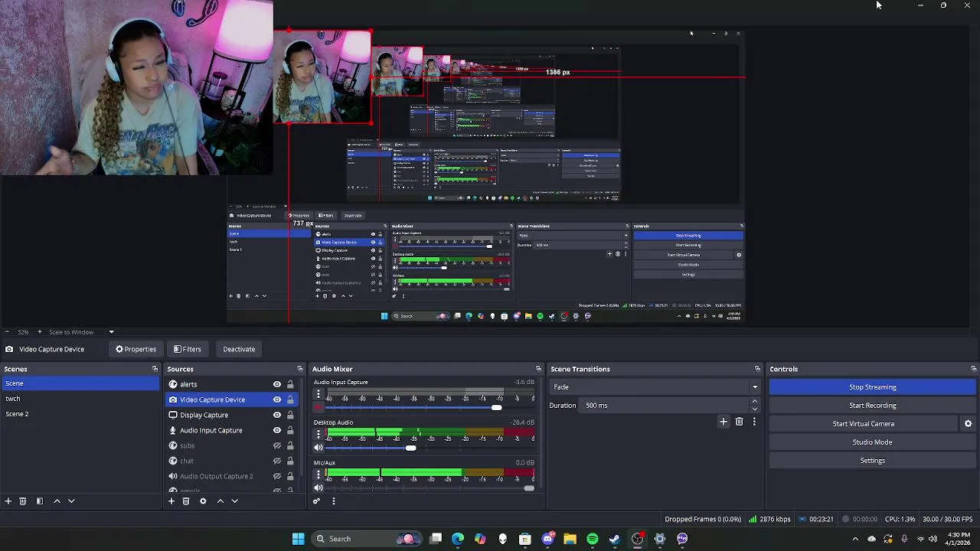The height and width of the screenshot is (551, 980).
Task: Show the subs source
Action: coord(277,445)
